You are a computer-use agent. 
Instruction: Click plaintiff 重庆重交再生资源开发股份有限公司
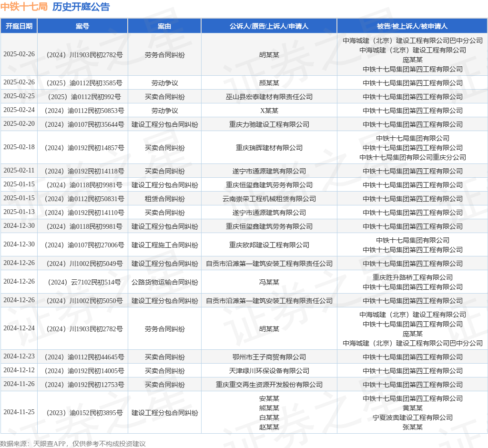269,385
